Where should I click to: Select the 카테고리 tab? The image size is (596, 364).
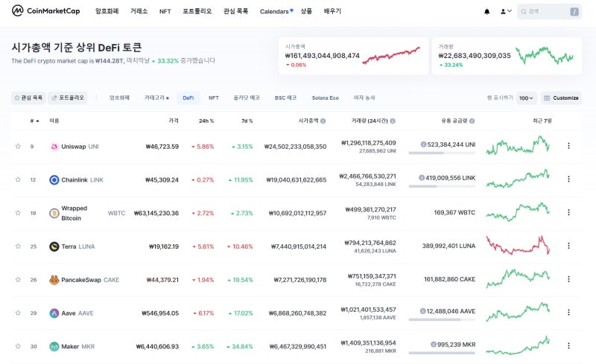[156, 98]
